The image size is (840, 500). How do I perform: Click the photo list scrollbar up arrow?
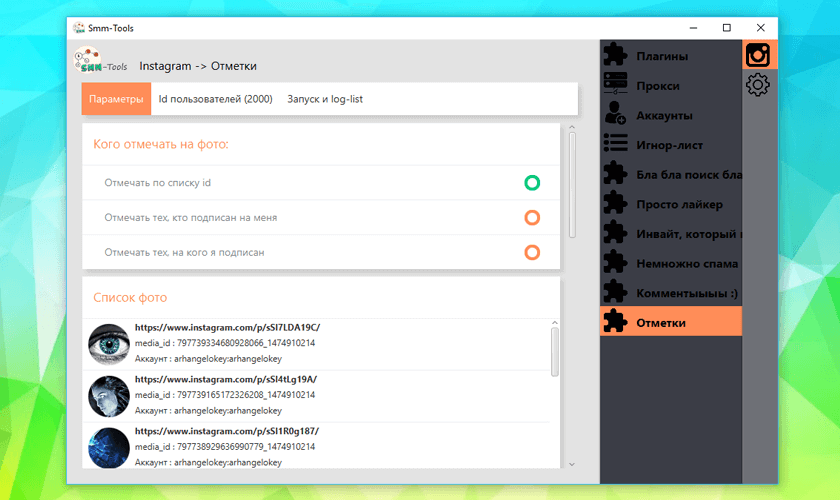pos(555,323)
